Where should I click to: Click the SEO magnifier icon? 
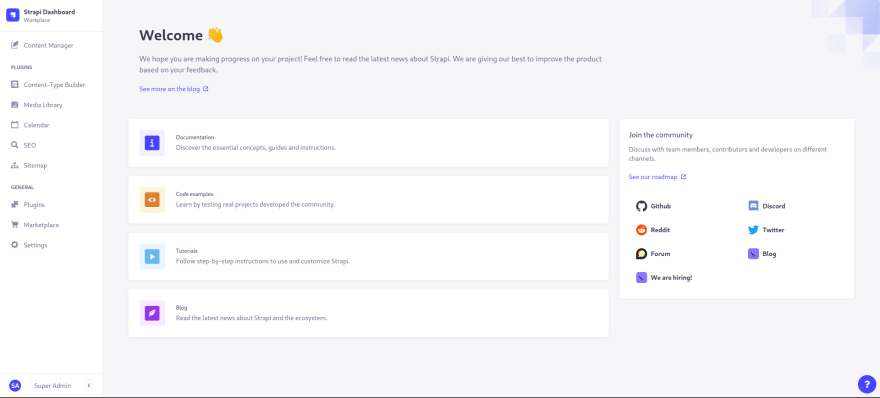(15, 145)
